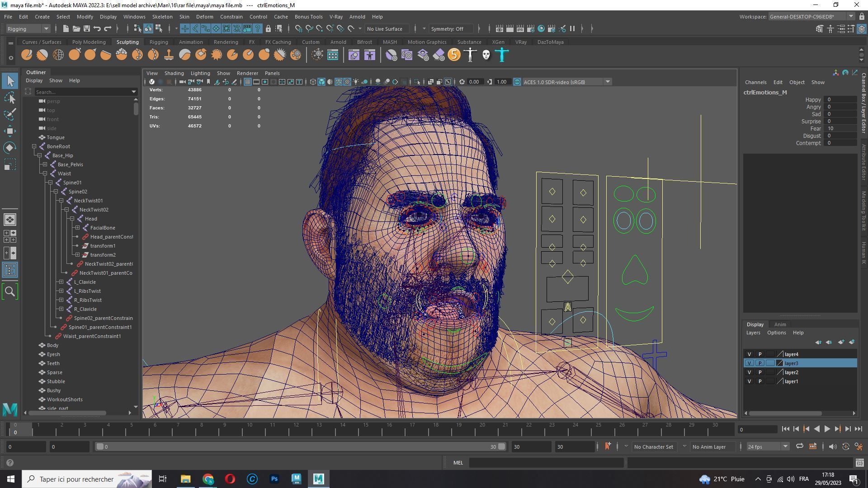
Task: Click the skull sculpting shelf icon
Action: pos(486,55)
